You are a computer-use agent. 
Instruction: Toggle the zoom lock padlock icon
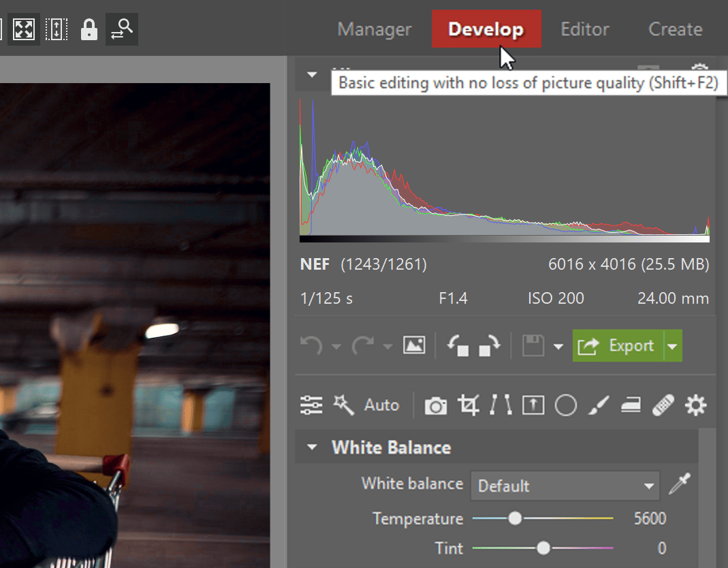pos(89,29)
